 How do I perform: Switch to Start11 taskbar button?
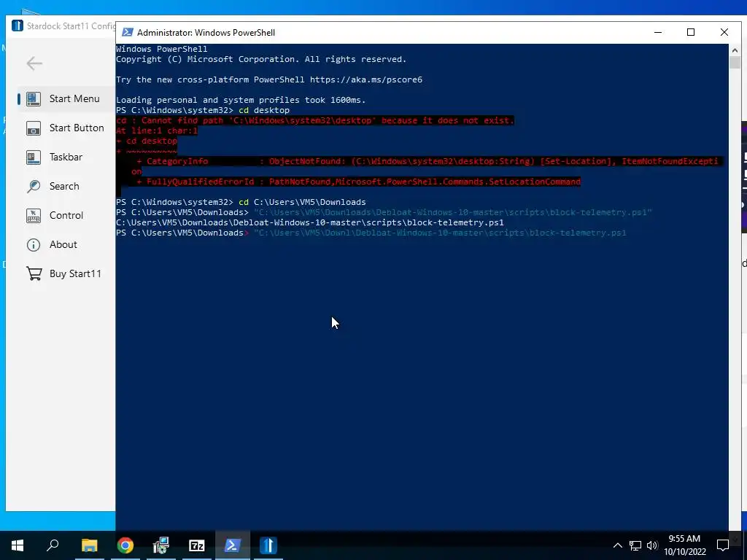[268, 545]
